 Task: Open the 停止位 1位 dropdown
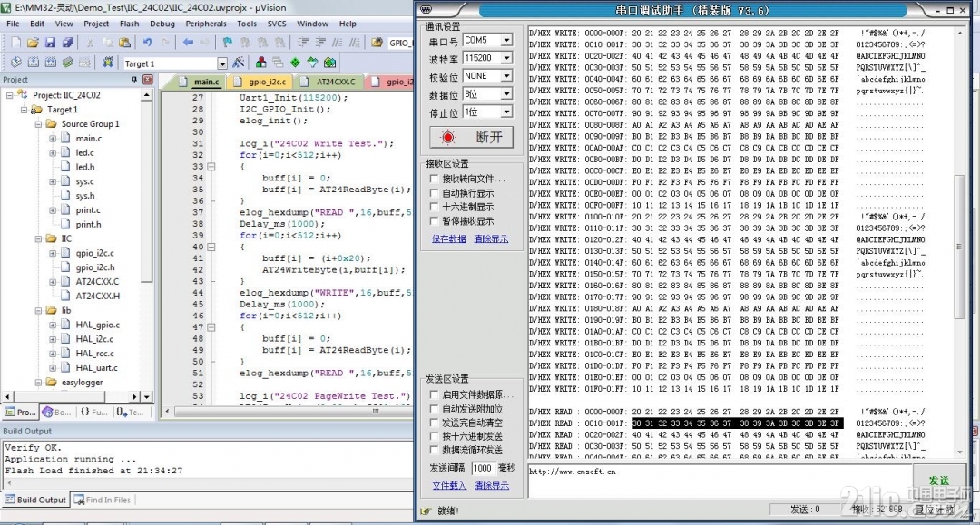(506, 112)
